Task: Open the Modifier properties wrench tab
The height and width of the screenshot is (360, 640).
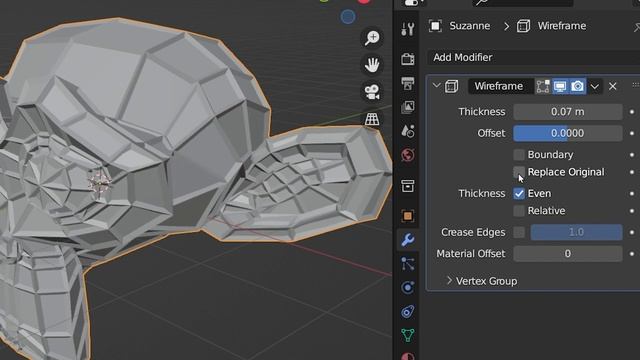Action: 407,240
